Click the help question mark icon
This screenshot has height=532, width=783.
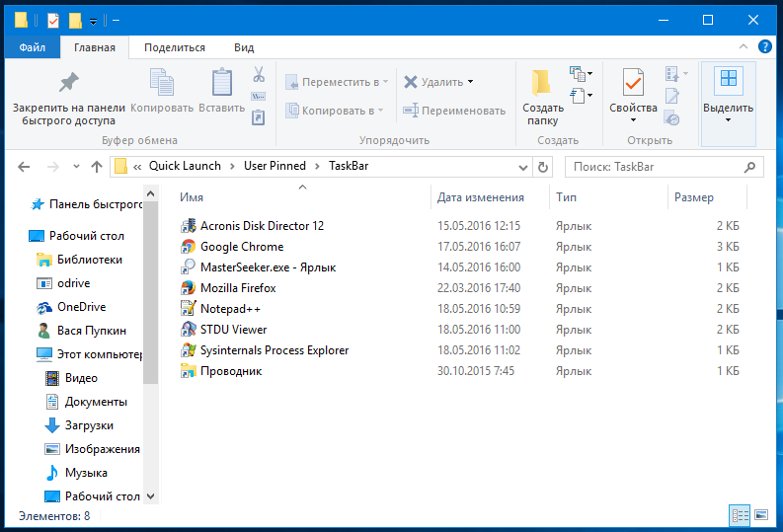(x=764, y=47)
